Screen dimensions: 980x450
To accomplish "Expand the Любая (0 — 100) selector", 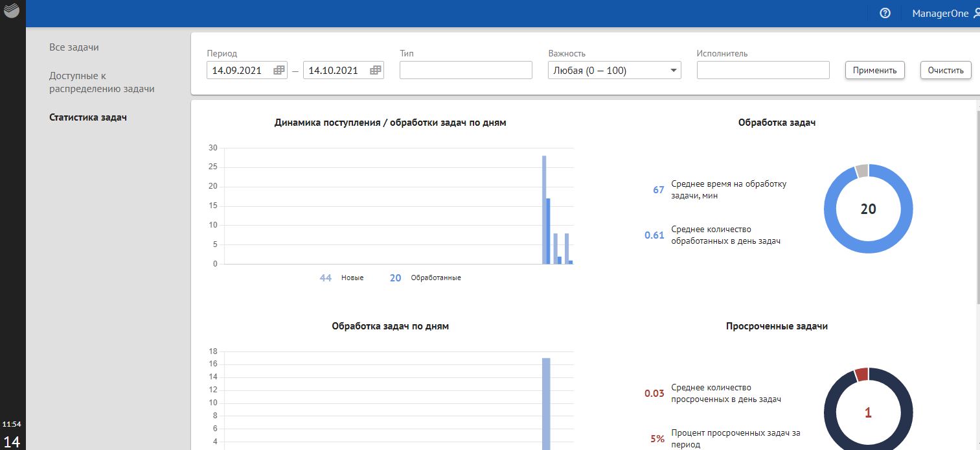I will 614,70.
